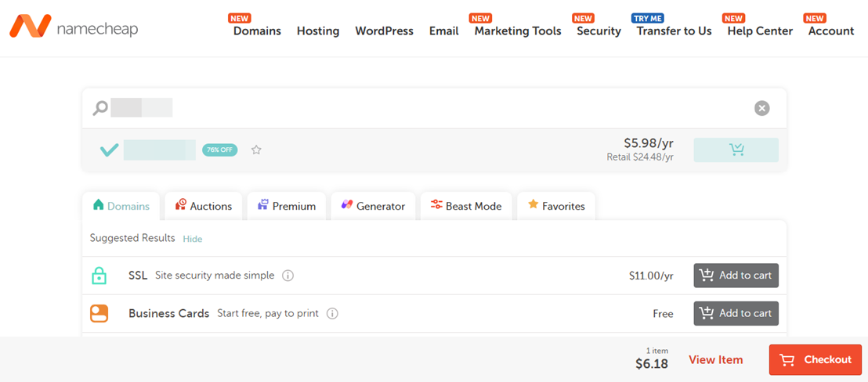
Task: Hide the Suggested Results
Action: [x=193, y=239]
